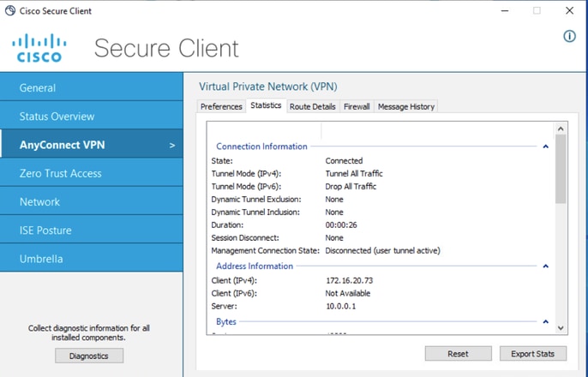Click the Bytes heading text
Viewport: 588px width, 377px height.
(226, 321)
